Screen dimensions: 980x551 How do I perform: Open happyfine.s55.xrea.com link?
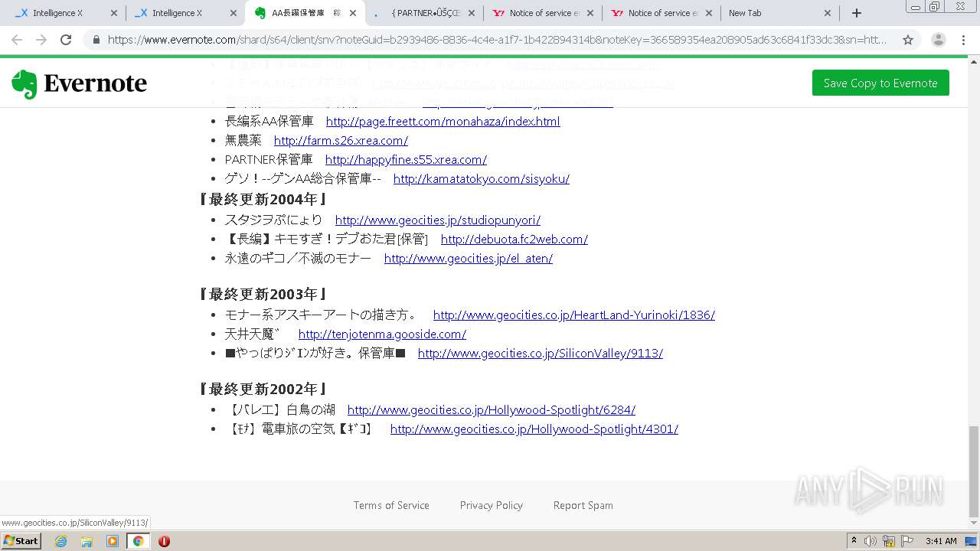[406, 159]
